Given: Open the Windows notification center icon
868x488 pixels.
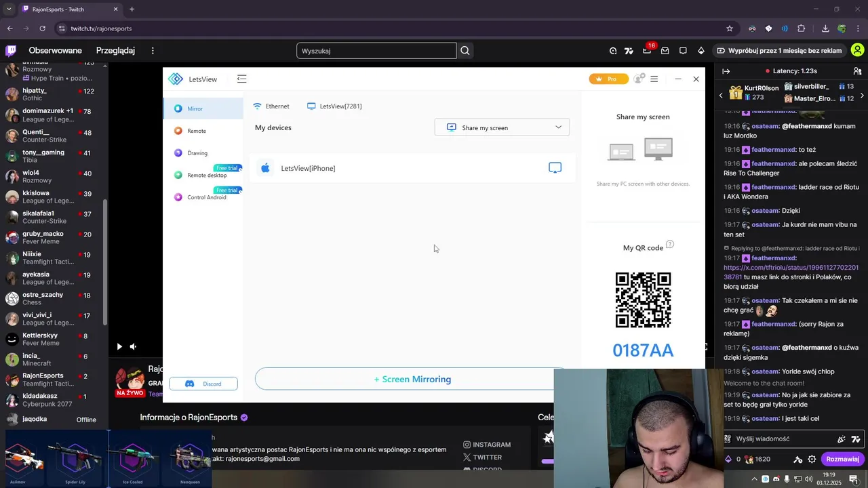Looking at the screenshot, I should (856, 479).
